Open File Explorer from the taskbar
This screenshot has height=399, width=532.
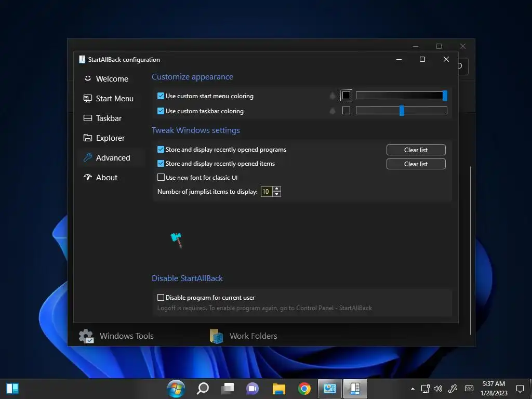point(279,389)
